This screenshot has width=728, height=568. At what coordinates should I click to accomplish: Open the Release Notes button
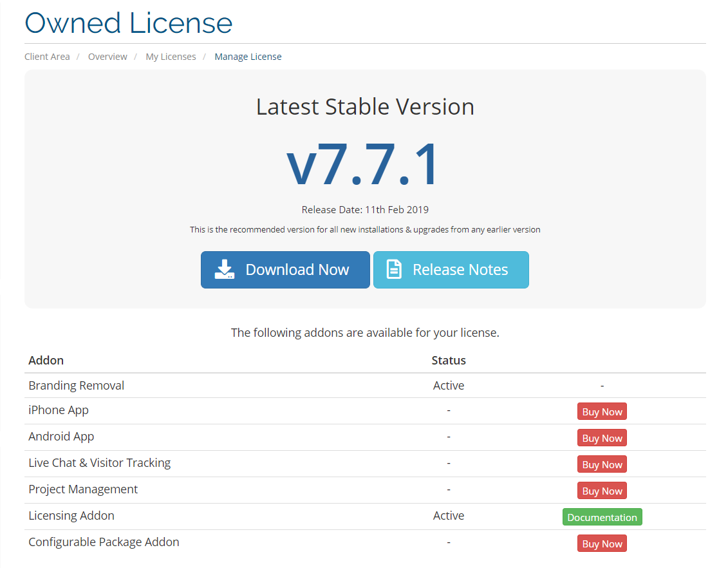451,270
